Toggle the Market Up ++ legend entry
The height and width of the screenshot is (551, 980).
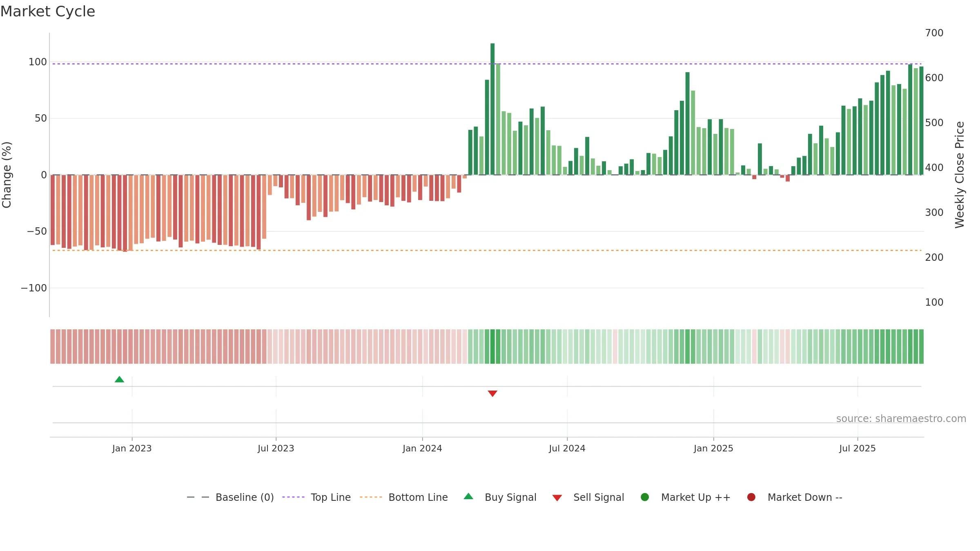(x=686, y=498)
